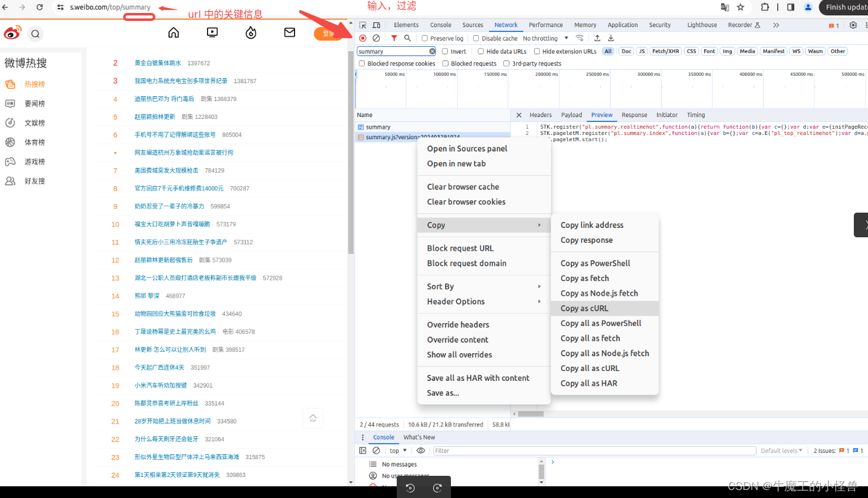Open the Weibo mail message icon
The image size is (868, 498).
point(290,33)
